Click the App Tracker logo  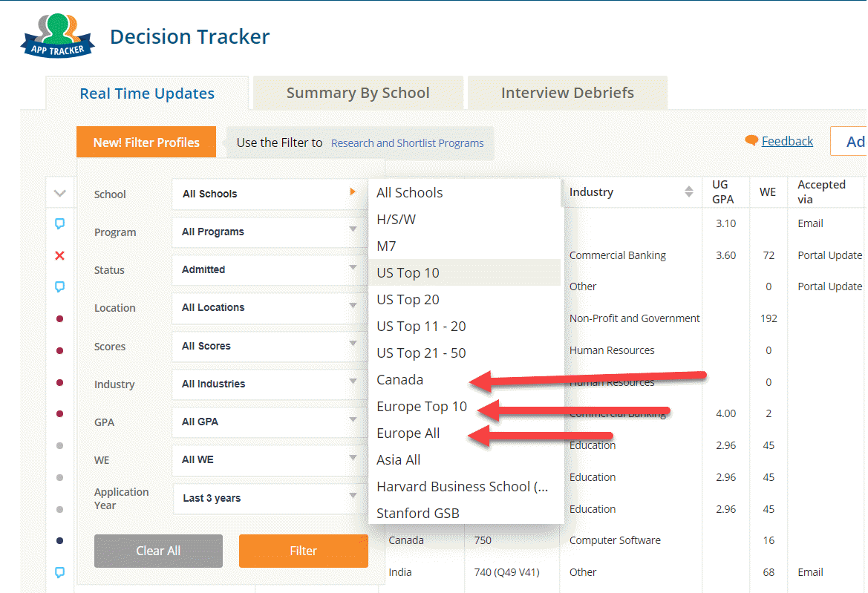click(x=56, y=33)
